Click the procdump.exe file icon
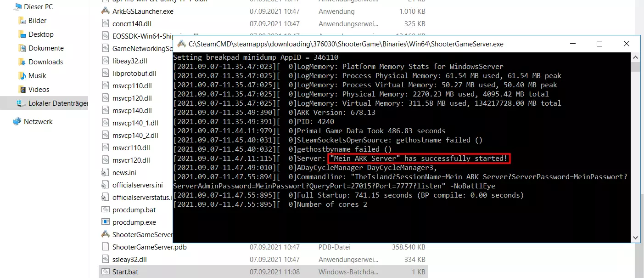 106,222
